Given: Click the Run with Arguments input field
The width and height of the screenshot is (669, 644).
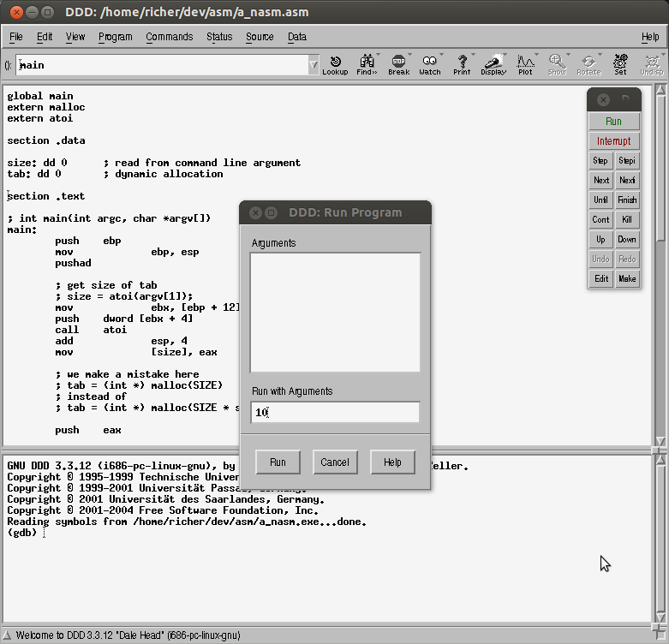Looking at the screenshot, I should pos(335,412).
